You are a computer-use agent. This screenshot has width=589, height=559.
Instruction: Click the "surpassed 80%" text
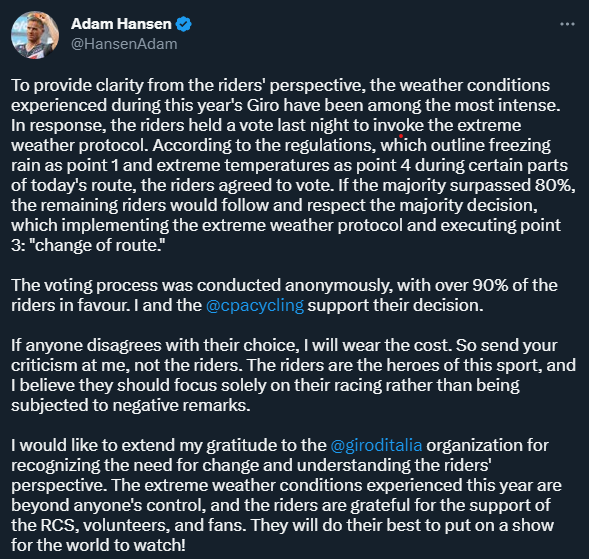512,185
